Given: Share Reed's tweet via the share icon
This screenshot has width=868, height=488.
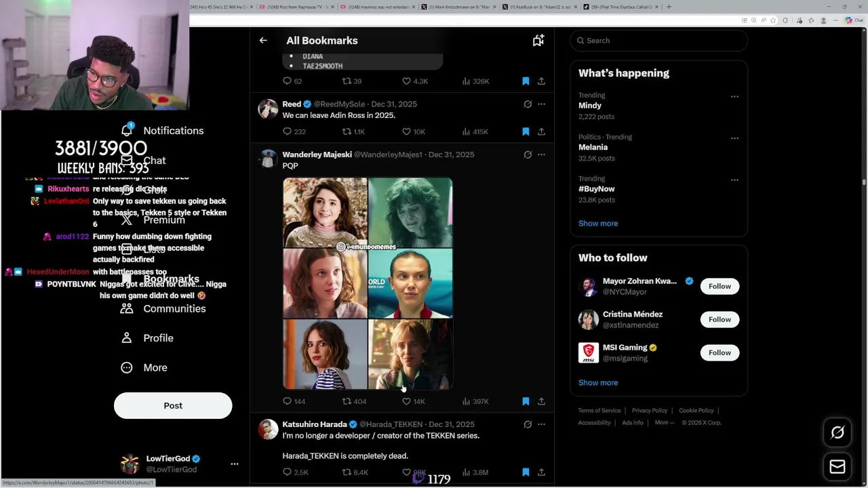Looking at the screenshot, I should coord(541,131).
